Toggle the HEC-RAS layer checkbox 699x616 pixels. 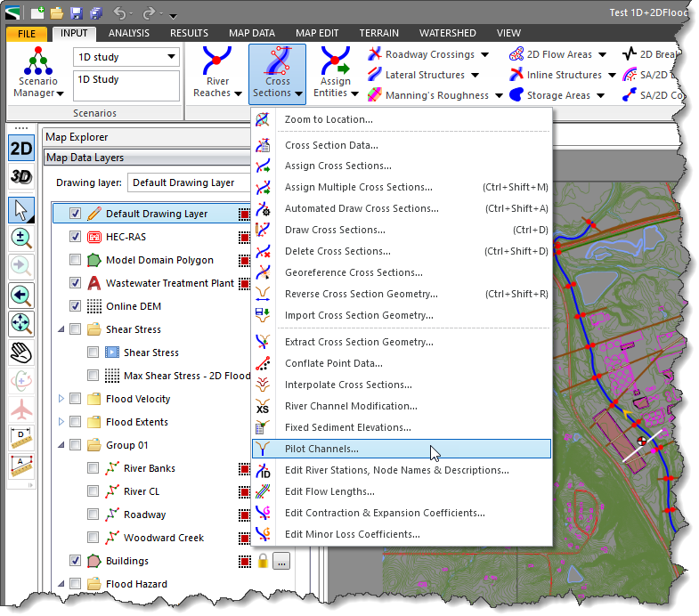[76, 237]
